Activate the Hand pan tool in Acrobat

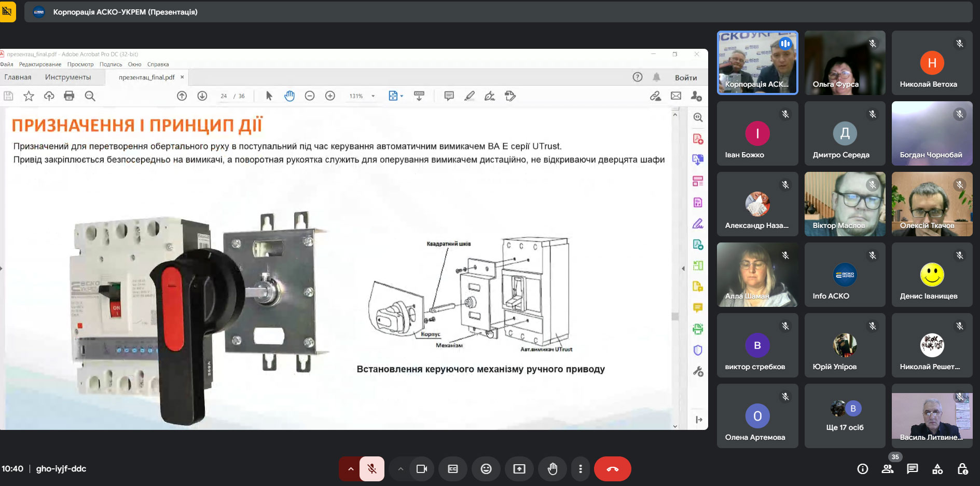click(x=289, y=96)
